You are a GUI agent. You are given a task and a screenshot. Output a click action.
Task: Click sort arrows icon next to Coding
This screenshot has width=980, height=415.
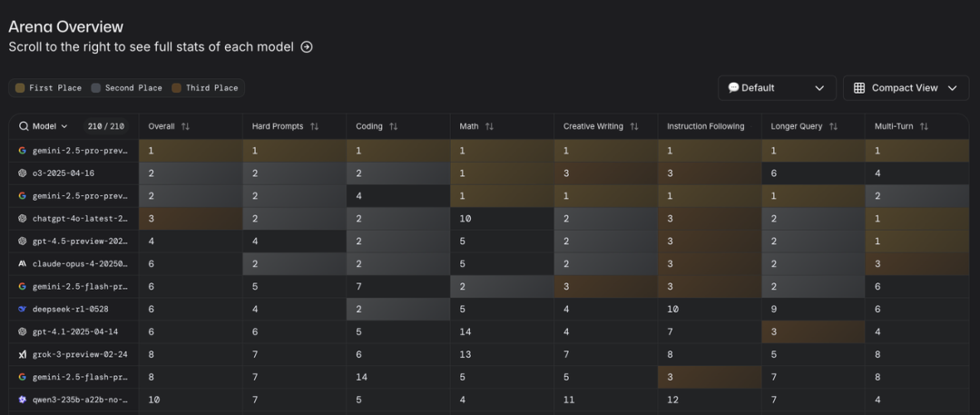pos(393,126)
